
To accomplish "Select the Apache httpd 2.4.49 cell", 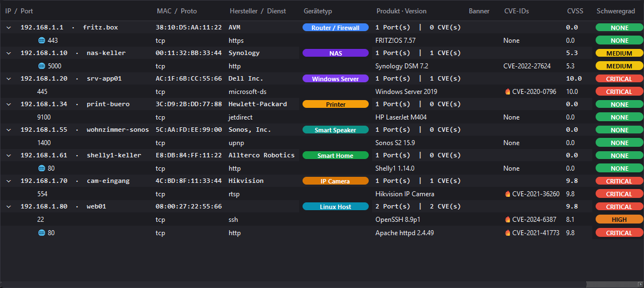I will (x=404, y=232).
